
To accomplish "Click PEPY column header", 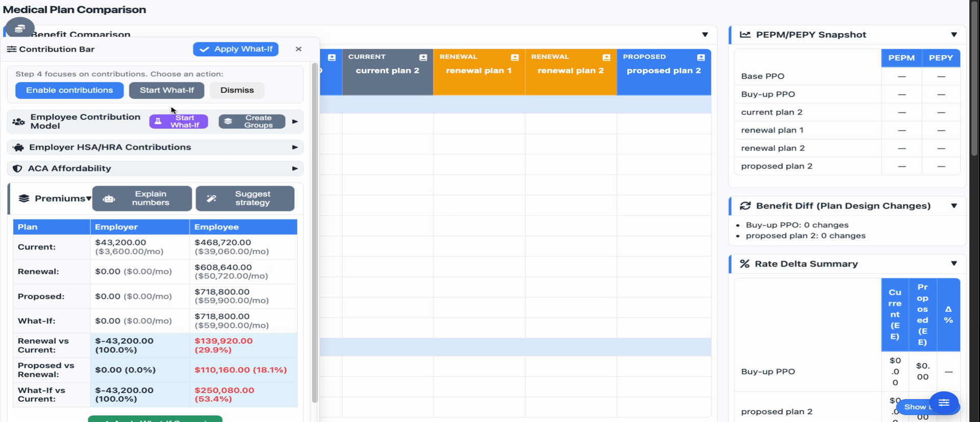I will point(941,58).
